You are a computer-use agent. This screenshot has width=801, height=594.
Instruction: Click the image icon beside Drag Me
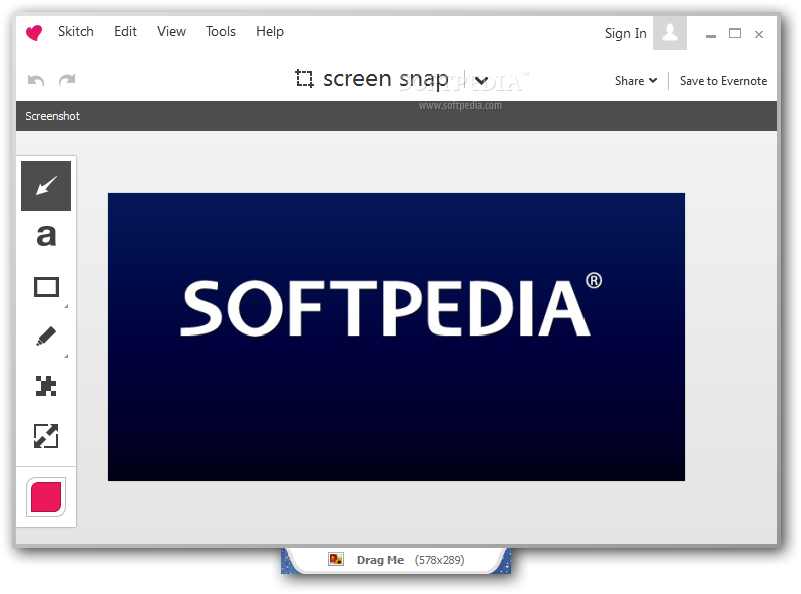pyautogui.click(x=336, y=559)
